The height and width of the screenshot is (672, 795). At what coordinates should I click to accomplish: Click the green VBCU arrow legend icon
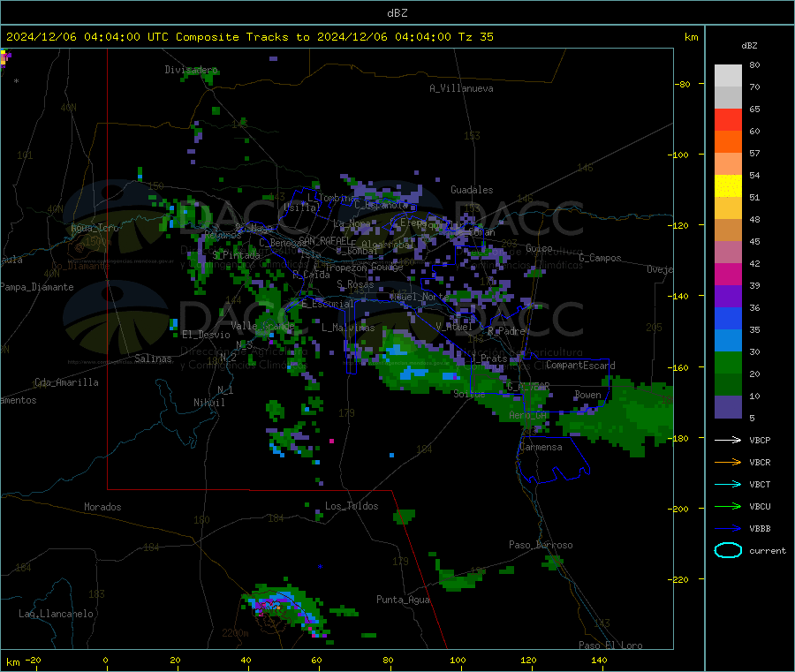(728, 506)
